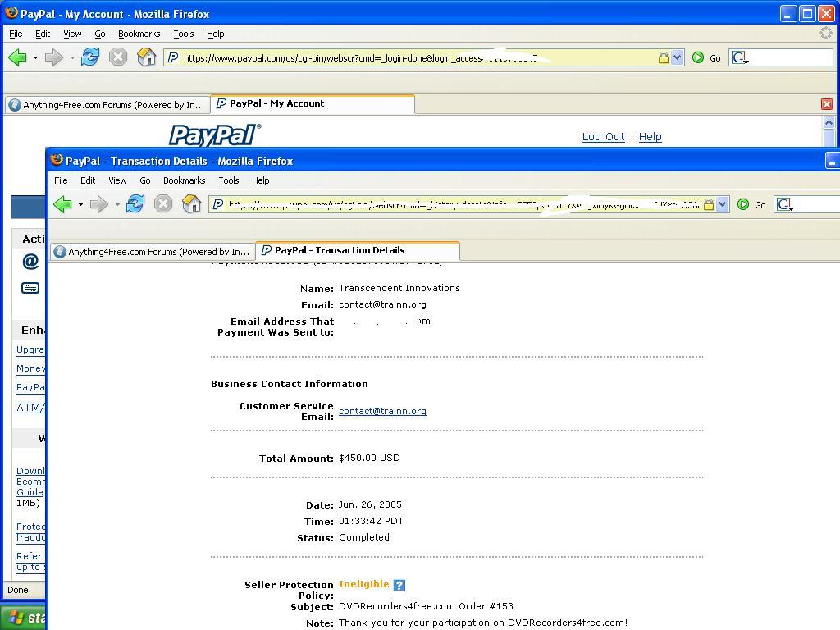Click Ineligible seller protection status
Screen dimensions: 840x630
point(363,584)
